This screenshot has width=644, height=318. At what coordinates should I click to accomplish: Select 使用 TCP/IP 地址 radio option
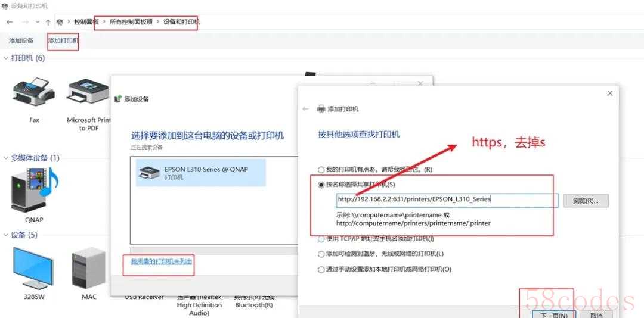tap(321, 238)
